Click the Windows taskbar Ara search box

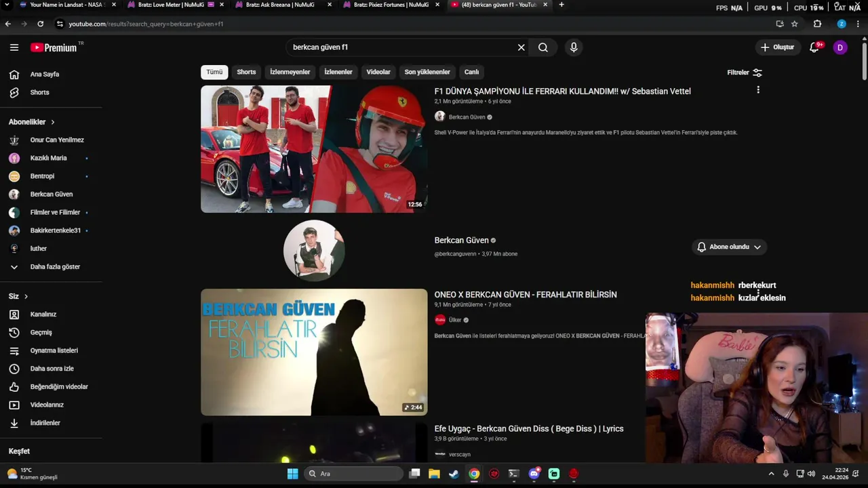353,474
